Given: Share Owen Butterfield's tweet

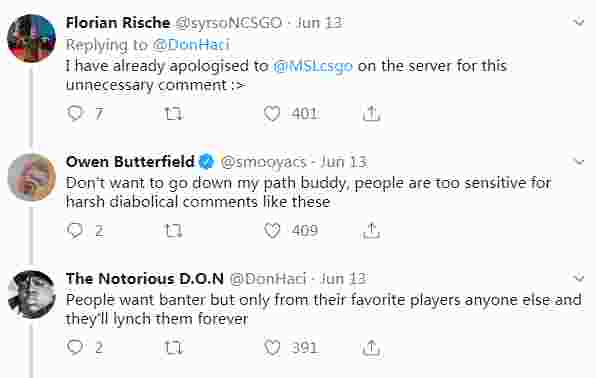Looking at the screenshot, I should (371, 230).
